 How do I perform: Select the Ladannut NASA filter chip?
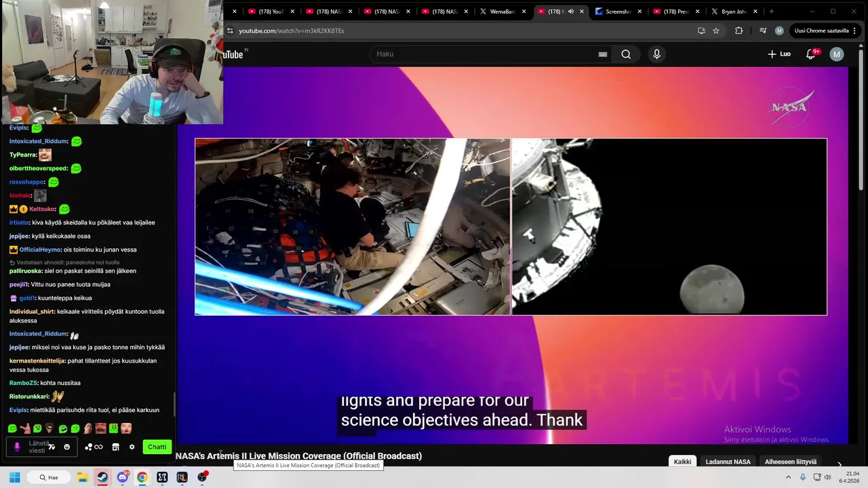pos(728,462)
